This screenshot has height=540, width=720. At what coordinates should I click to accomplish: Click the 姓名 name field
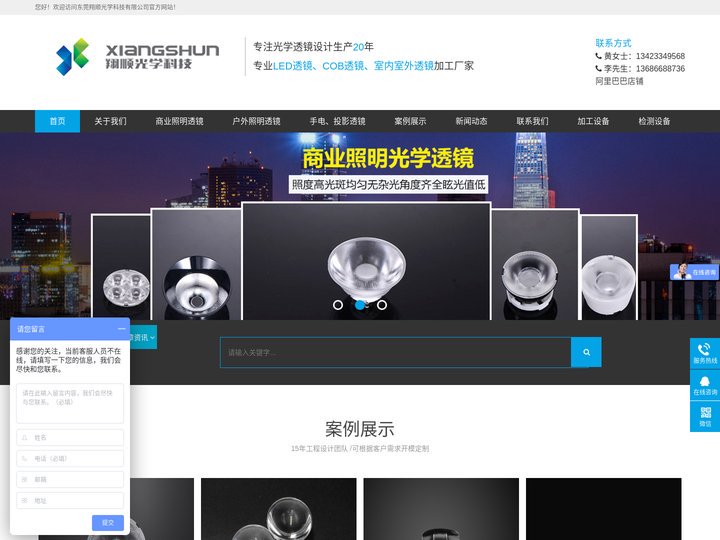pos(70,438)
